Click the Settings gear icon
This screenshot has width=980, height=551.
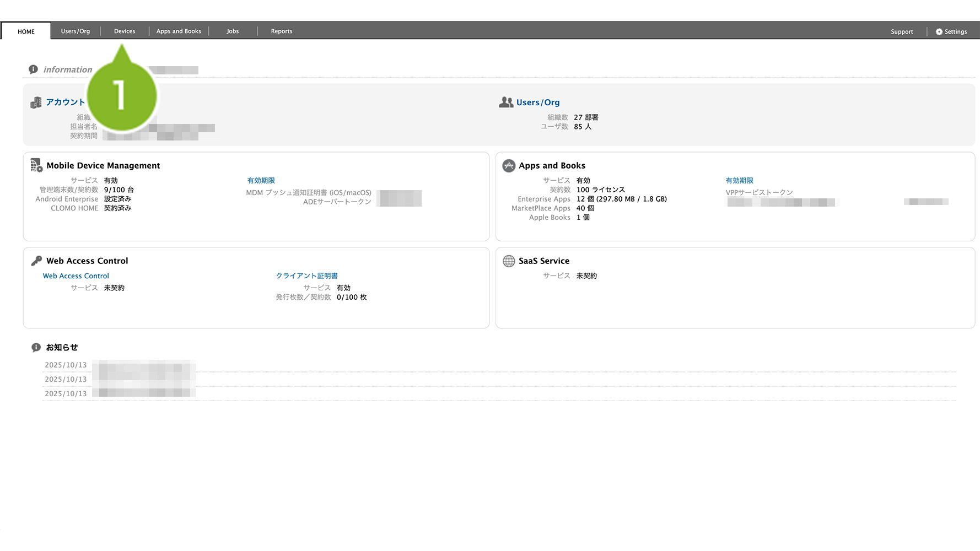(939, 32)
